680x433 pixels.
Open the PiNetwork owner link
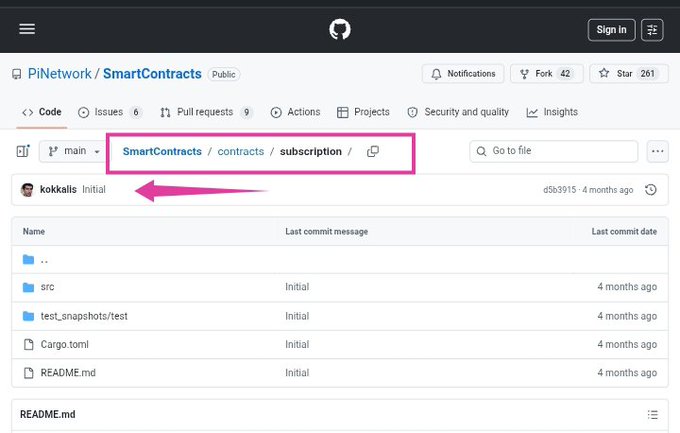click(59, 74)
